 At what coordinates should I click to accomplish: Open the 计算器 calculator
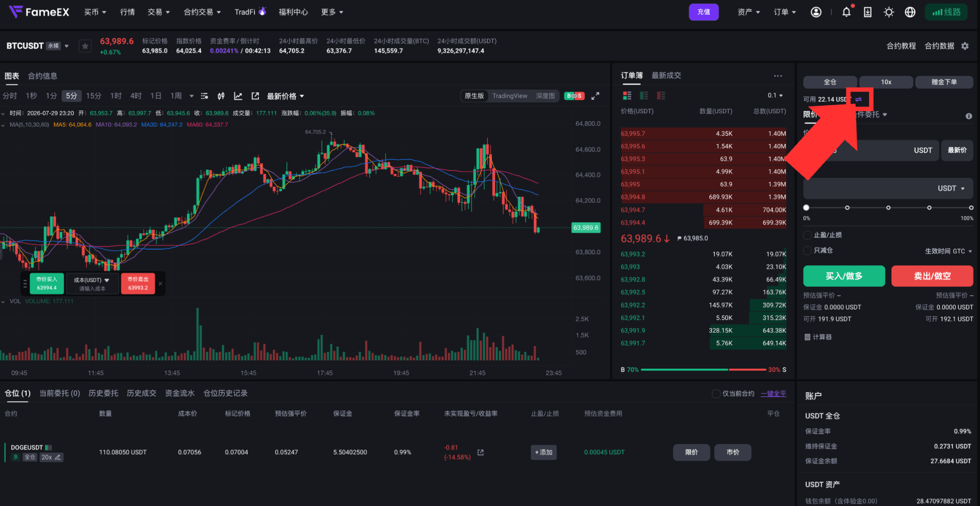[818, 337]
